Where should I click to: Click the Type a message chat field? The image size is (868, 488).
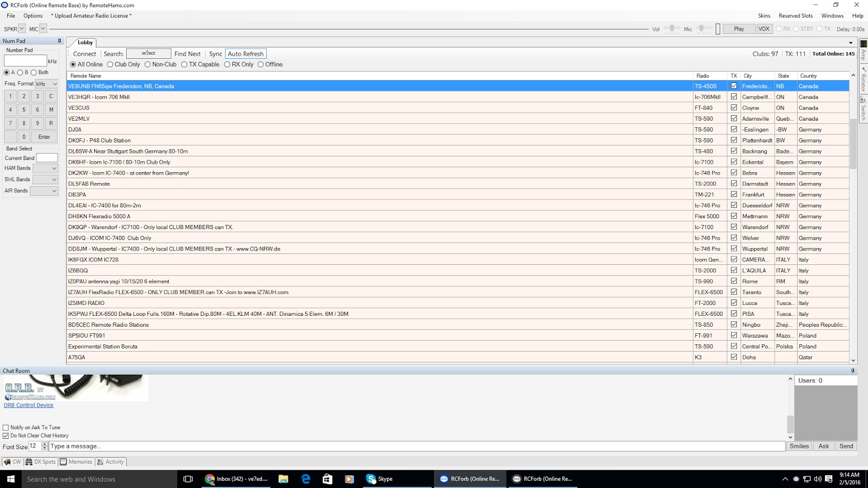click(417, 446)
